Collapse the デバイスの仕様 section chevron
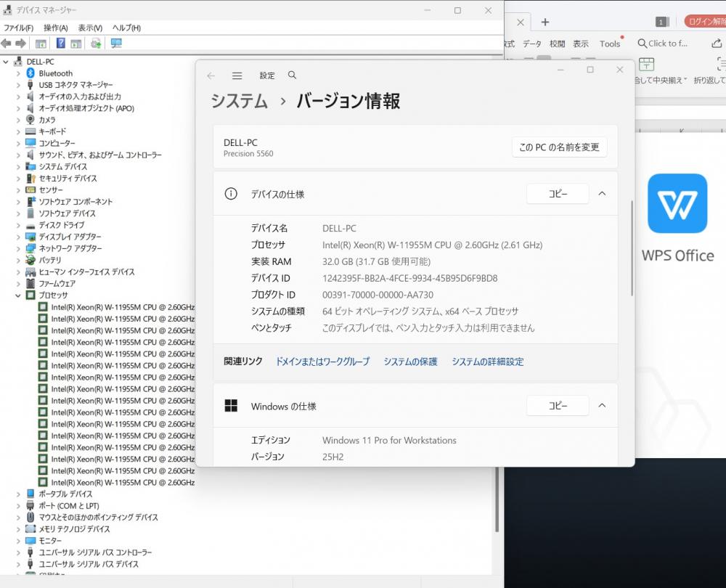Screen dimensions: 726x588 click(x=602, y=194)
